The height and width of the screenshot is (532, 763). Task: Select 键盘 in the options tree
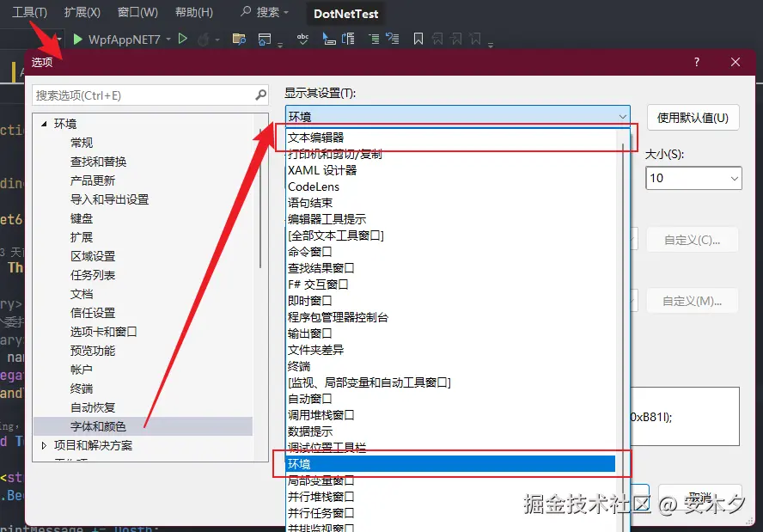coord(82,218)
